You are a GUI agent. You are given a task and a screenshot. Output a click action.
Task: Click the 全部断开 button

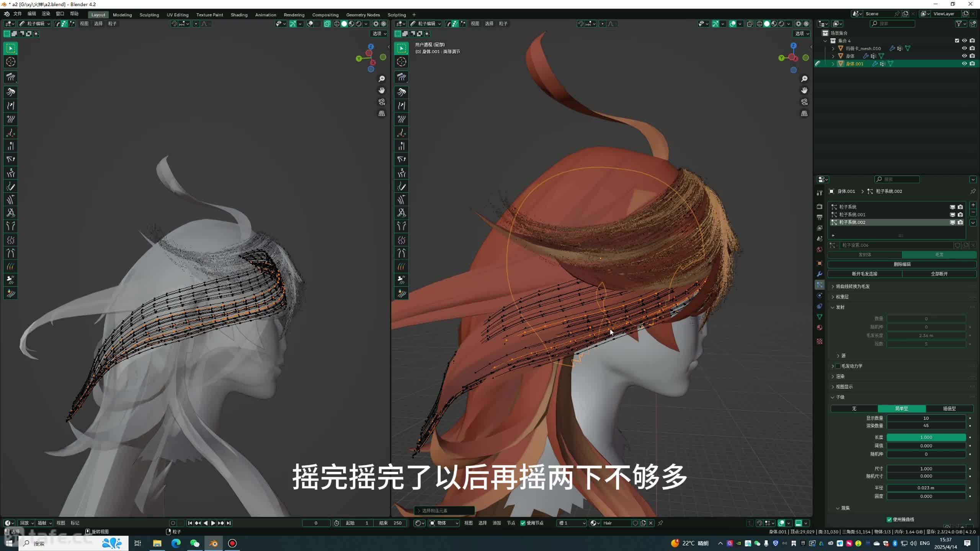(939, 274)
